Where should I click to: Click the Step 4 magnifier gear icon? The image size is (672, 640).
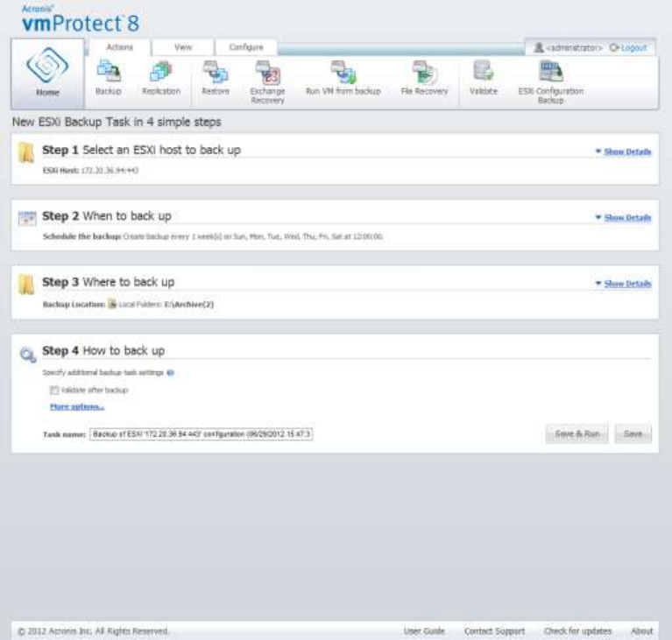click(x=28, y=355)
